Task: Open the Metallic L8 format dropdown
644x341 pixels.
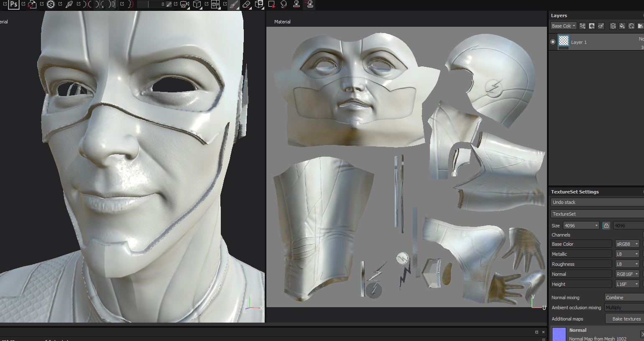Action: coord(628,254)
